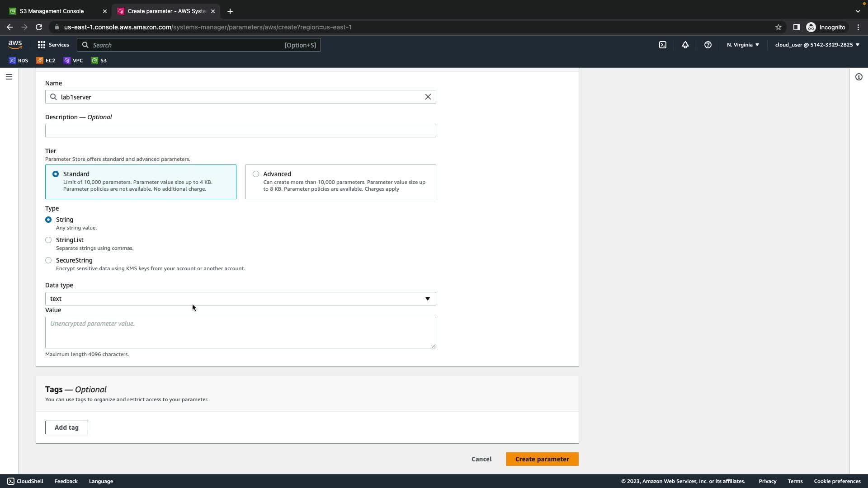Open the right-side info panel icon
This screenshot has height=488, width=868.
(859, 77)
